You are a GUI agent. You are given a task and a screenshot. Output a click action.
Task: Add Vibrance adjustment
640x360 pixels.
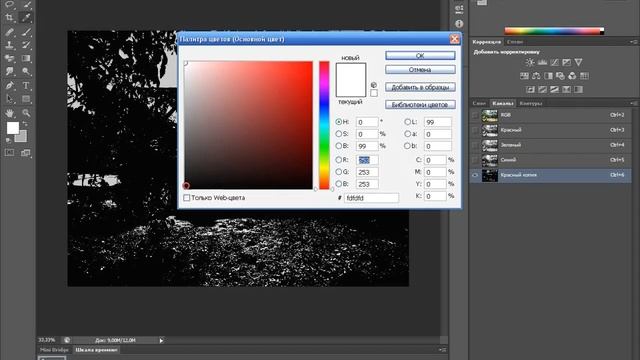coord(578,62)
